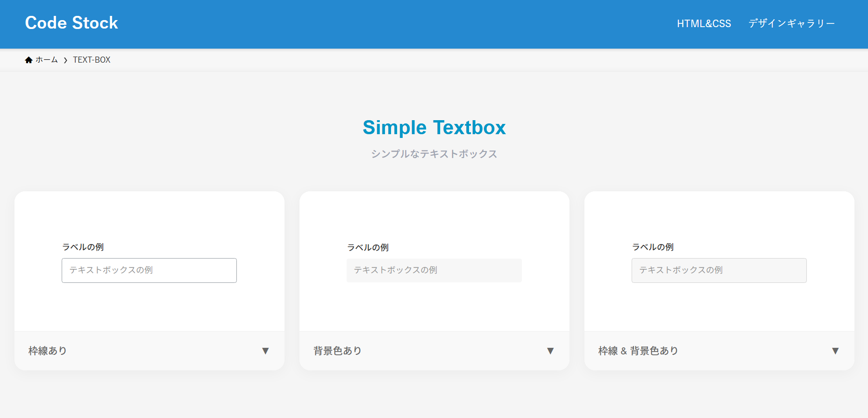Viewport: 868px width, 418px height.
Task: Click ラベルの例 label in 枠線 & 背景色あり card
Action: coord(653,247)
